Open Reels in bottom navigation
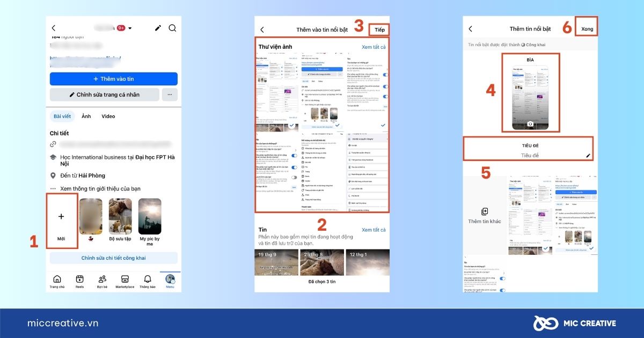 click(79, 282)
